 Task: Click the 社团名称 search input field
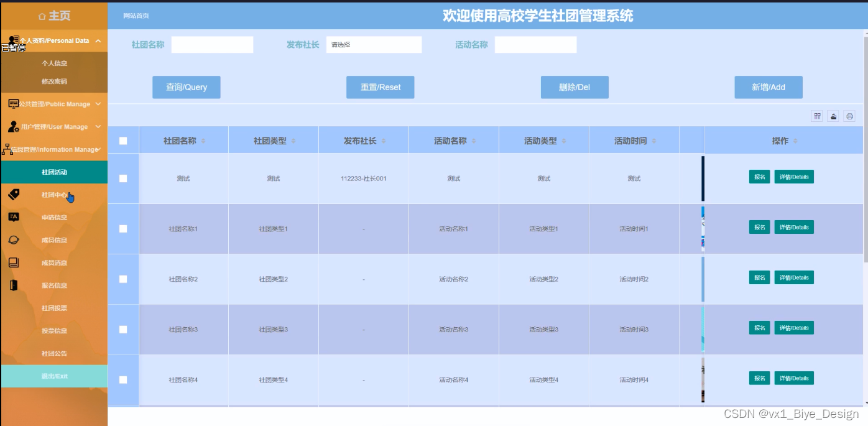pyautogui.click(x=213, y=45)
